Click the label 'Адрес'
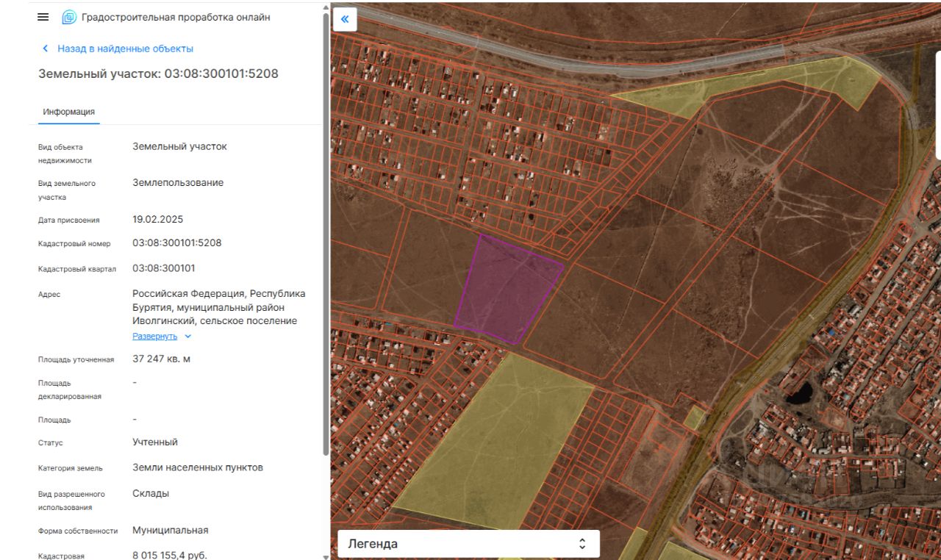Viewport: 941px width, 560px height. 49,295
